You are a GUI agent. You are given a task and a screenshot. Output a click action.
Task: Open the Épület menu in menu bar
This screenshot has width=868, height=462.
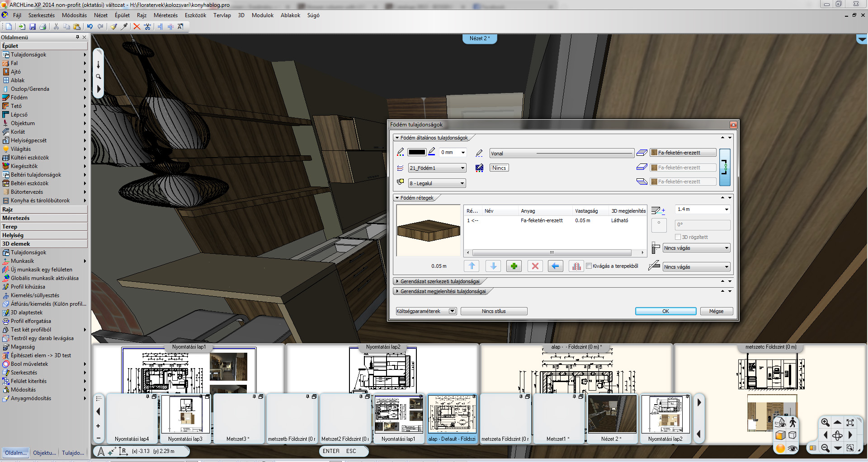(x=122, y=15)
